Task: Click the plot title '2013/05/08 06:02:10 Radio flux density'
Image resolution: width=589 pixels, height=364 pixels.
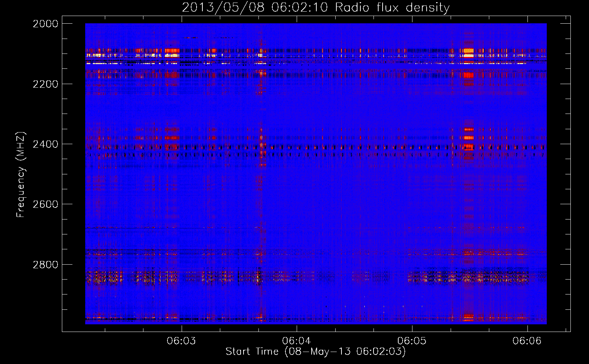Action: click(x=316, y=7)
